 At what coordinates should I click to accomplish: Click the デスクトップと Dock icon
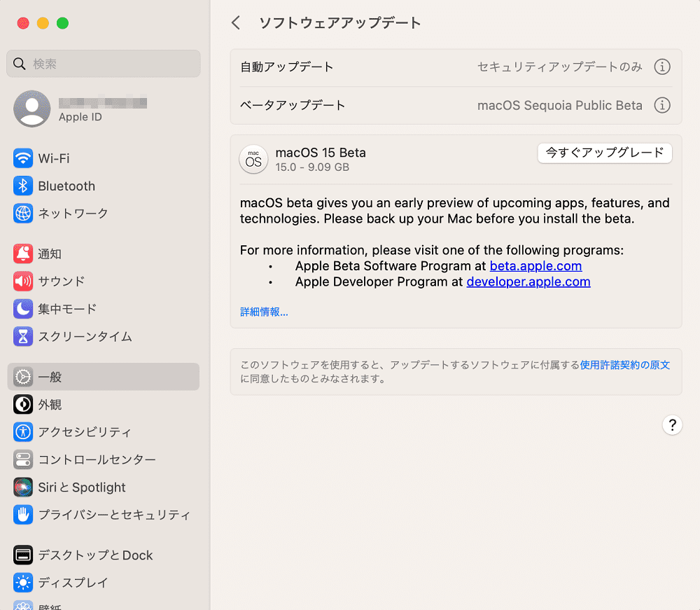(x=23, y=555)
